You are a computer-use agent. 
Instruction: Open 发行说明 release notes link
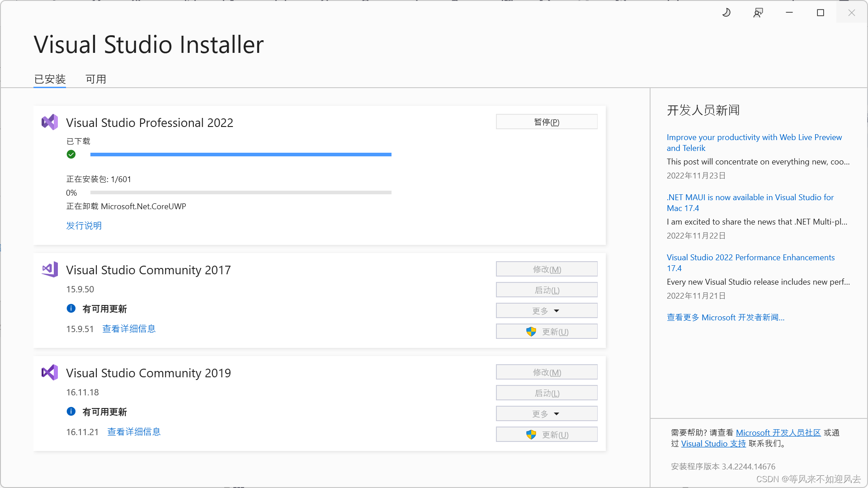point(84,225)
